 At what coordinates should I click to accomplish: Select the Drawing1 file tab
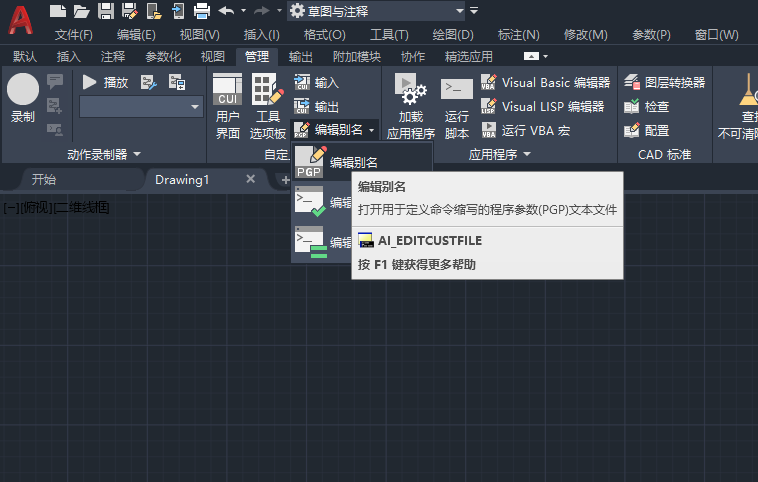[x=182, y=179]
